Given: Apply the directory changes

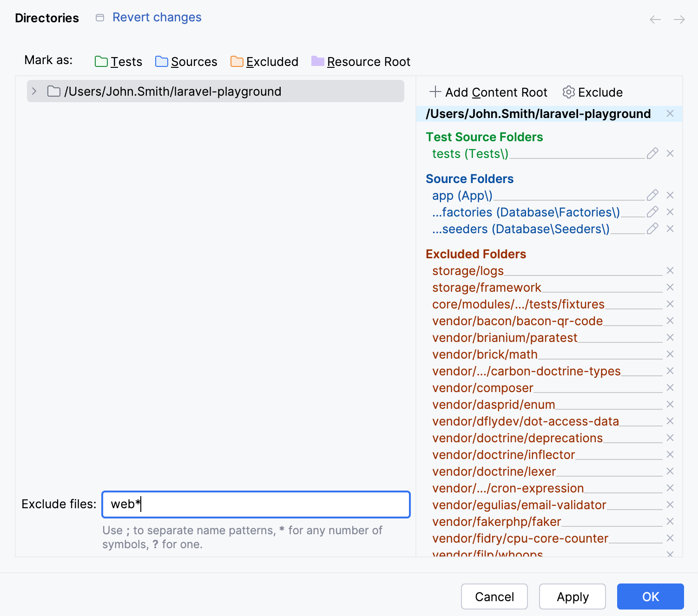Looking at the screenshot, I should click(572, 596).
